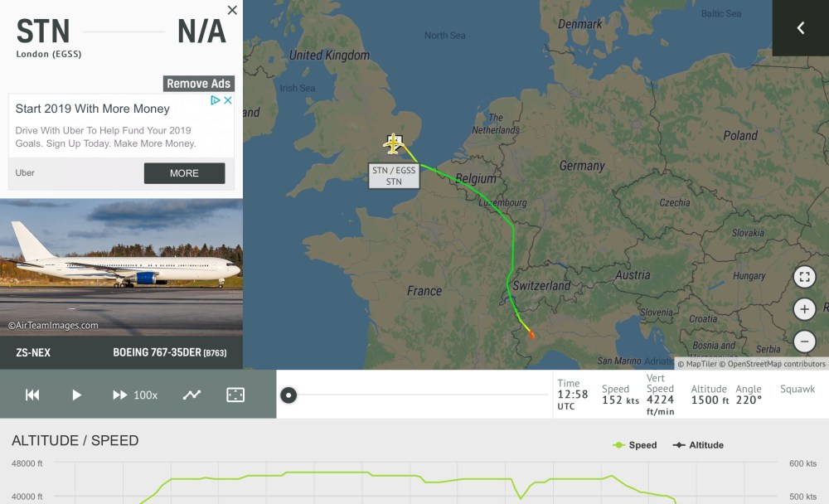Zoom in on the map
The width and height of the screenshot is (829, 504).
(x=804, y=309)
